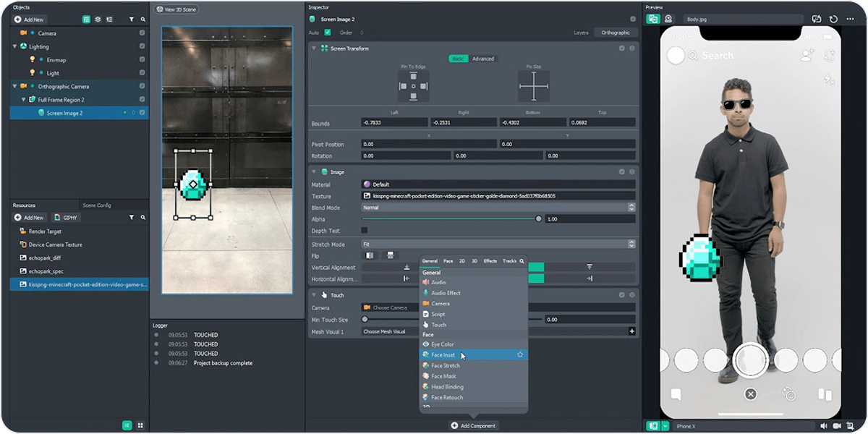Click the grid view icon below Resources
868x434 pixels.
pos(140,425)
